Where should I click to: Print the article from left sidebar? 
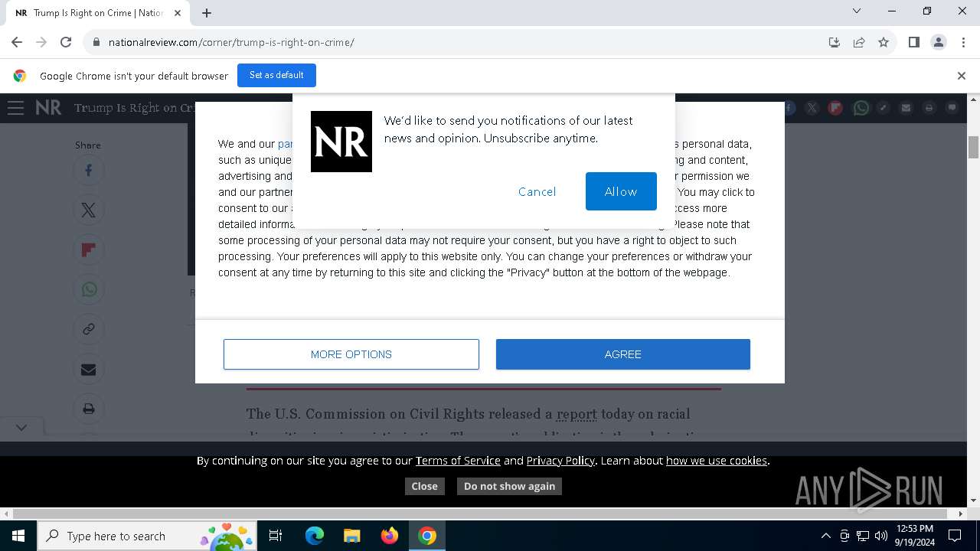click(89, 409)
